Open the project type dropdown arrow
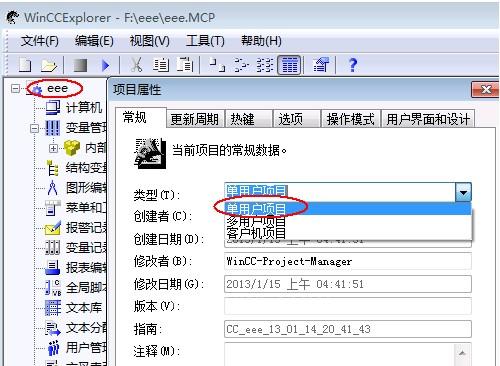Image resolution: width=500 pixels, height=366 pixels. point(463,192)
